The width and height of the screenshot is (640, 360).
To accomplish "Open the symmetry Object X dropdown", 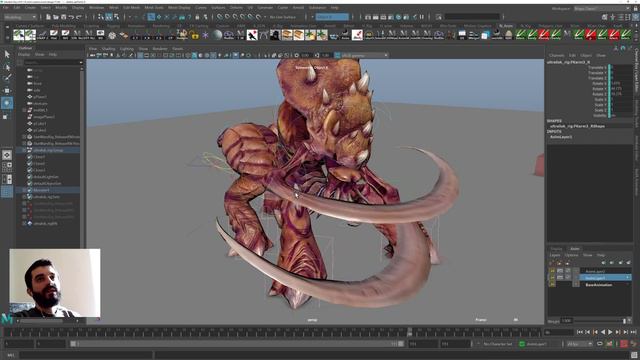I will click(x=332, y=17).
